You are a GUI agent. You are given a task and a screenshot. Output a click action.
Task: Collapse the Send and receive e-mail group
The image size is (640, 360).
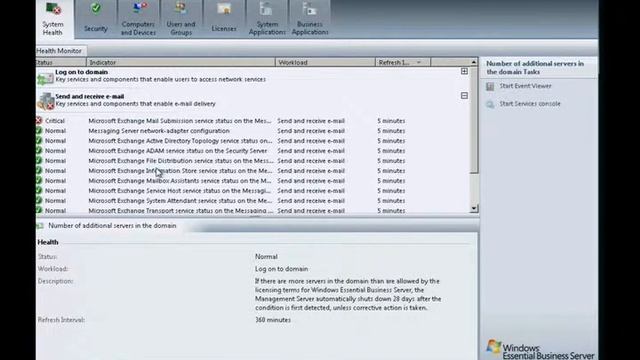(x=464, y=96)
